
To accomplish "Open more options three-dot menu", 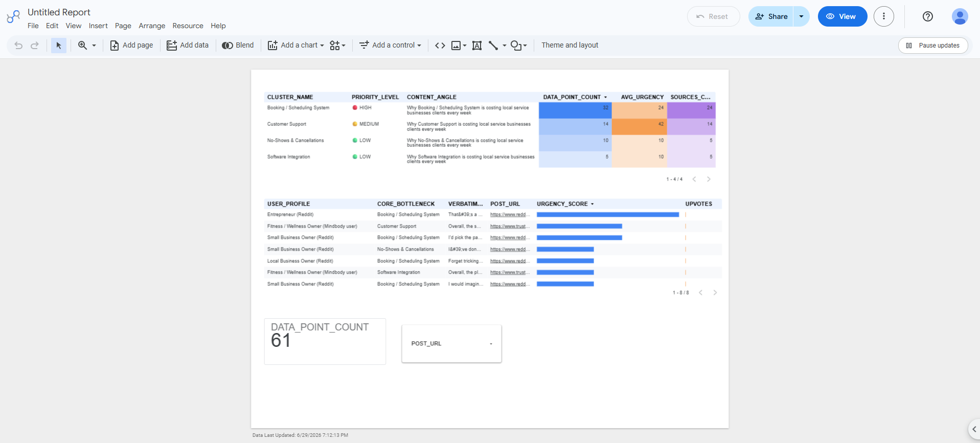I will 884,16.
